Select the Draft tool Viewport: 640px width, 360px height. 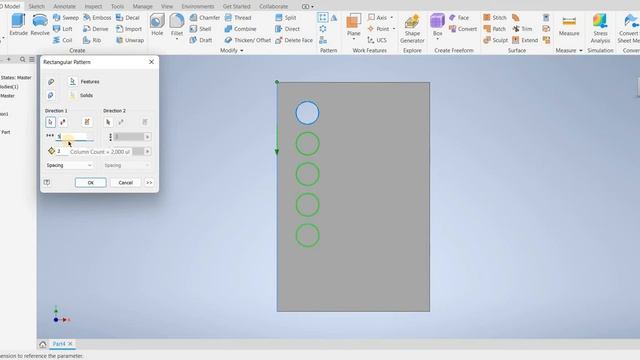tap(201, 40)
